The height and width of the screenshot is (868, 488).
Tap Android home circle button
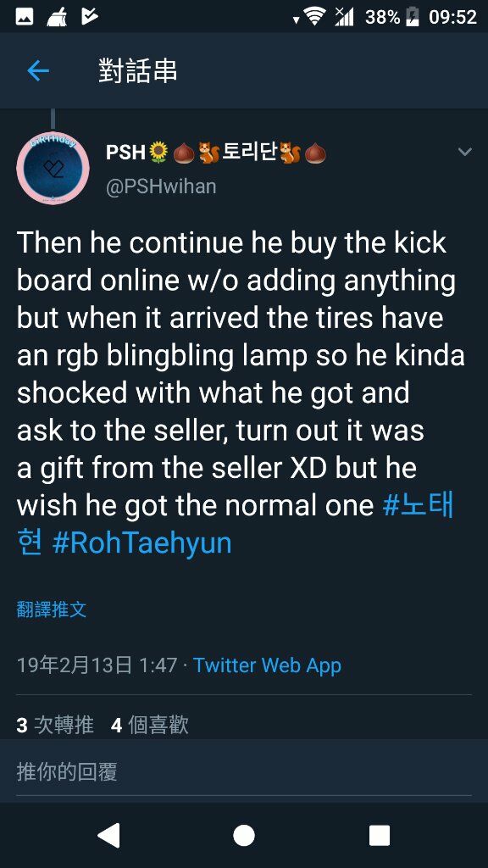[x=244, y=835]
